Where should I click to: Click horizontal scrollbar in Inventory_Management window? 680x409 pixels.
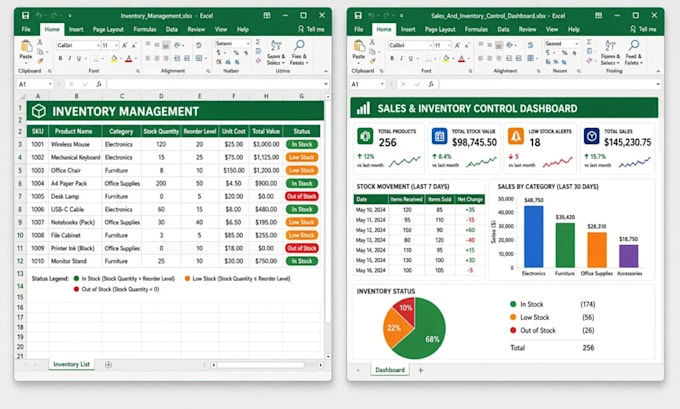pyautogui.click(x=260, y=365)
